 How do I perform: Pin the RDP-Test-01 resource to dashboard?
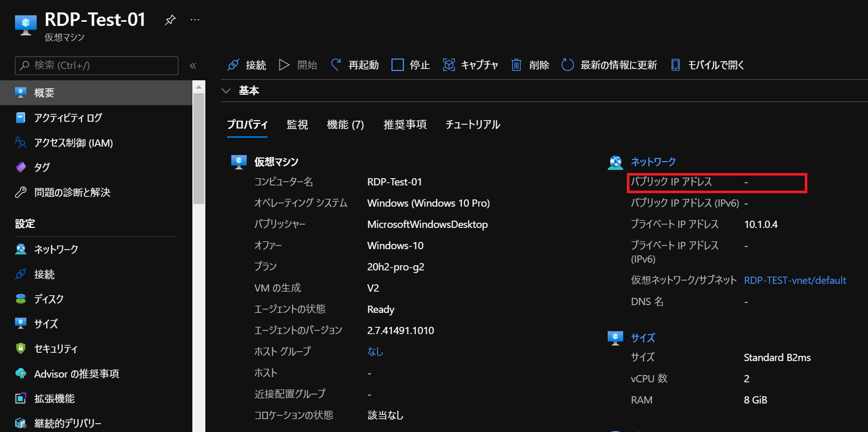click(170, 20)
